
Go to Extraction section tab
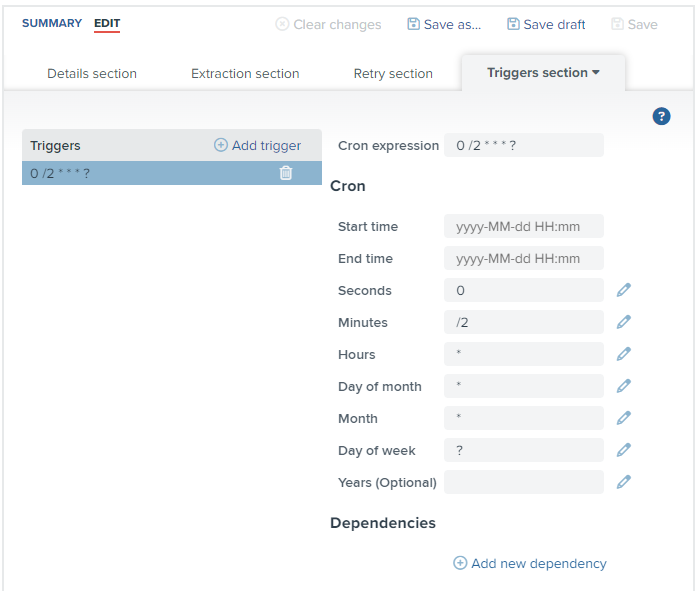pos(245,73)
